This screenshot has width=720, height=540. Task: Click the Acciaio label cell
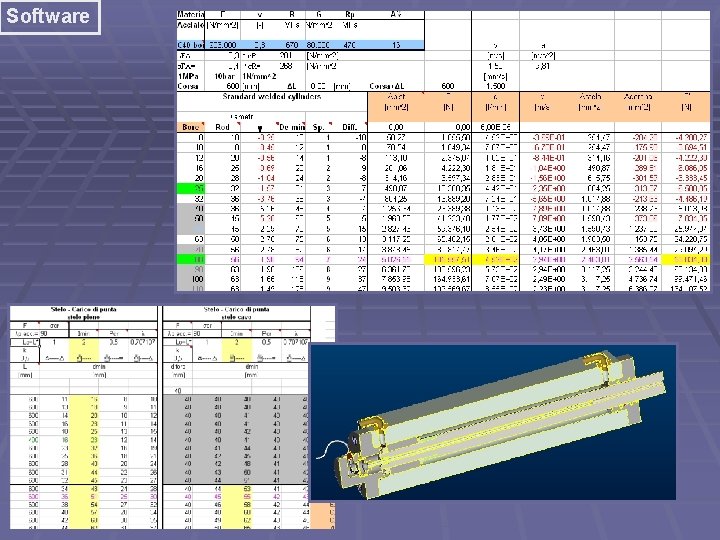click(191, 25)
